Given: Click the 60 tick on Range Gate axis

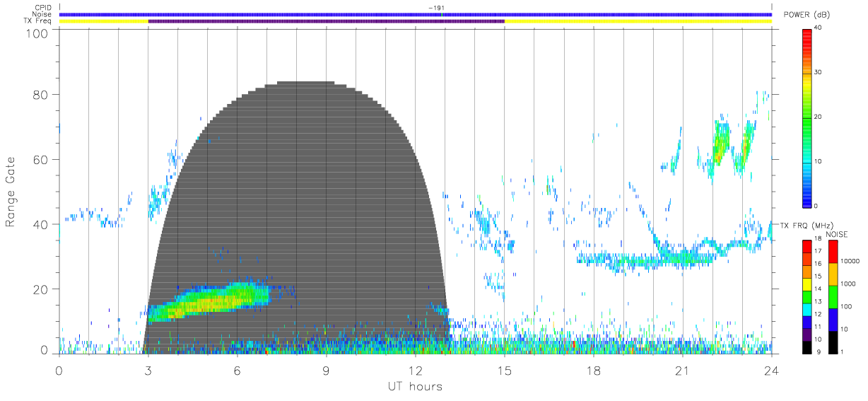Looking at the screenshot, I should 40,159.
